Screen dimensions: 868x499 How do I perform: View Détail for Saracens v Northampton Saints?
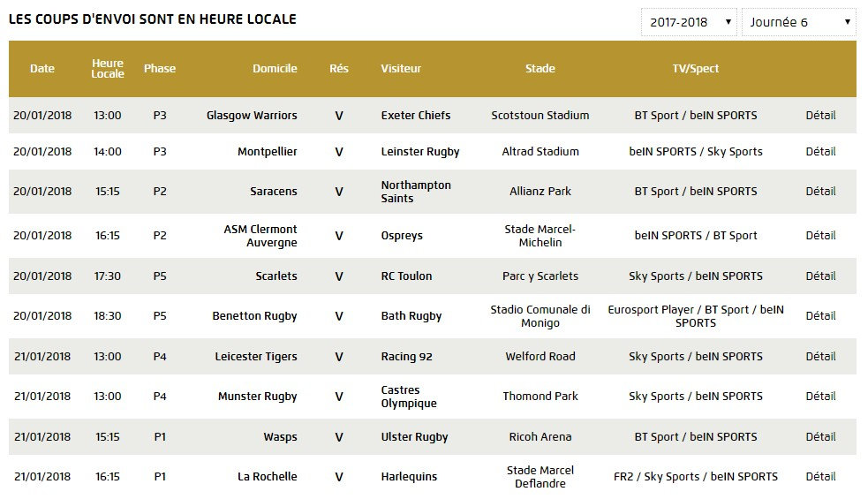pos(820,191)
